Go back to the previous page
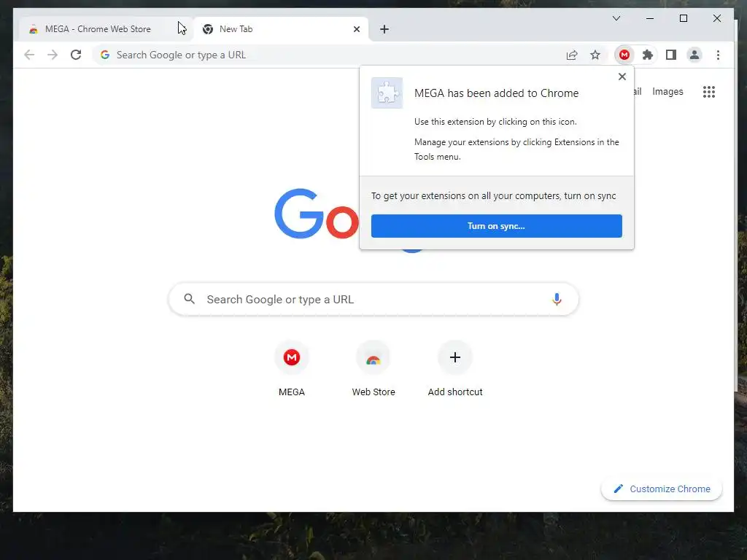Viewport: 747px width, 560px height. pyautogui.click(x=29, y=55)
